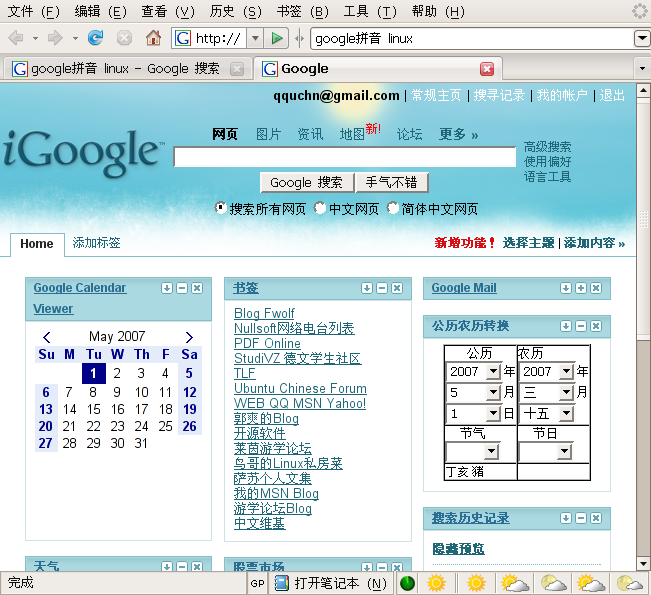Go to previous month in calendar
This screenshot has width=651, height=595.
(47, 337)
